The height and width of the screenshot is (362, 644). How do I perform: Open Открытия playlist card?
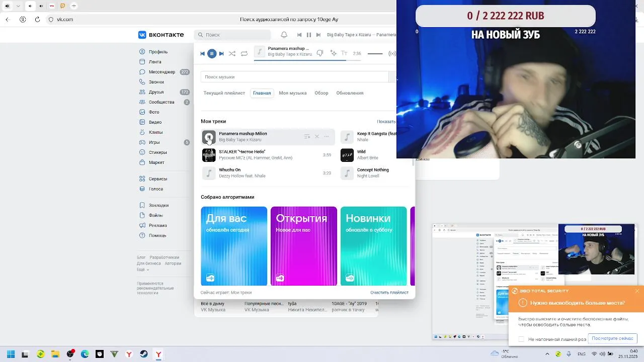click(304, 246)
